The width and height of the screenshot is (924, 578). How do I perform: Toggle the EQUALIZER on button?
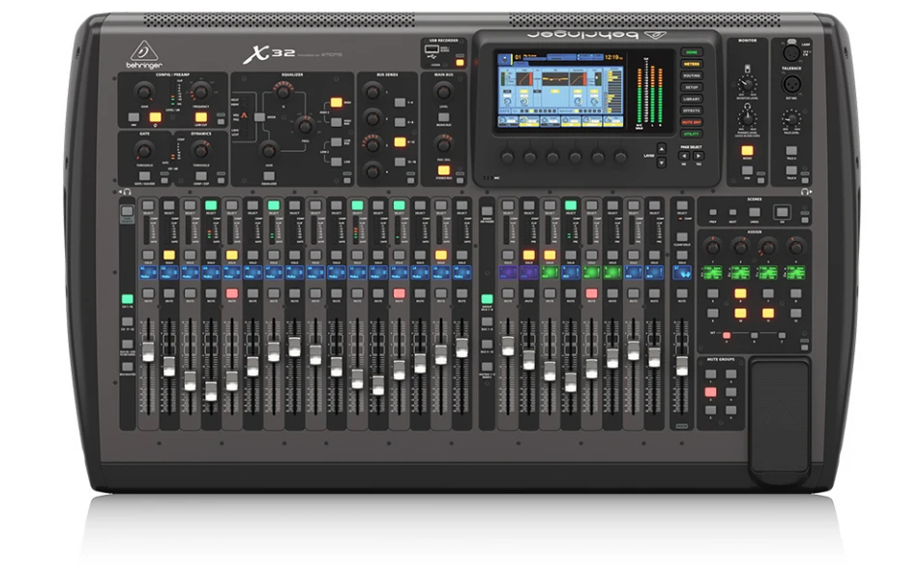pyautogui.click(x=269, y=176)
